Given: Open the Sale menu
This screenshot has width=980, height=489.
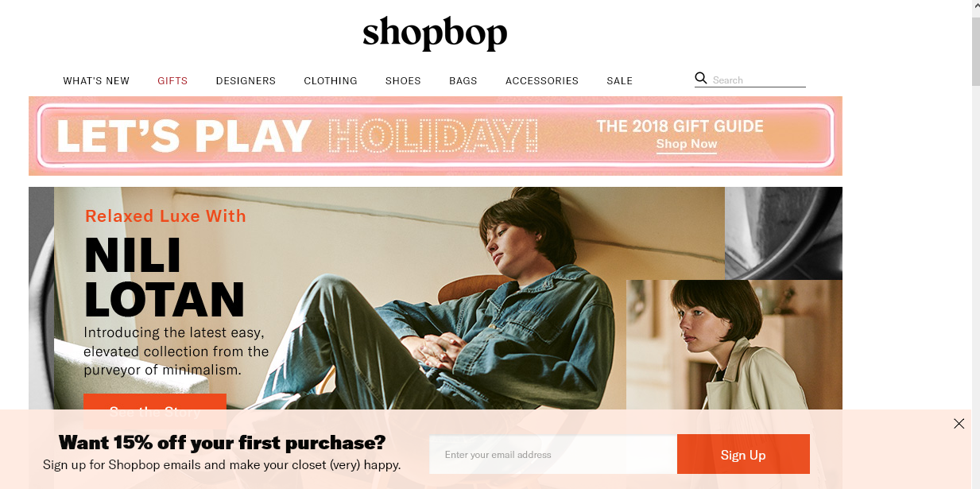Looking at the screenshot, I should pyautogui.click(x=620, y=81).
